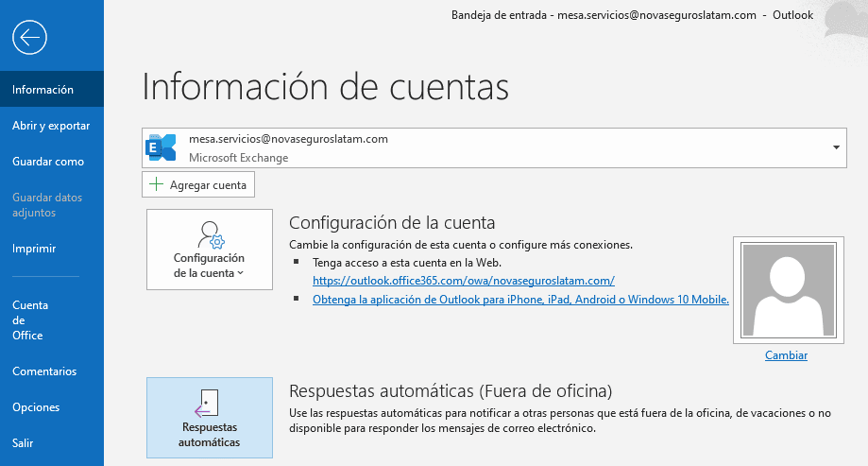Viewport: 868px width, 466px height.
Task: Click the automatic replies door icon
Action: pos(209,404)
